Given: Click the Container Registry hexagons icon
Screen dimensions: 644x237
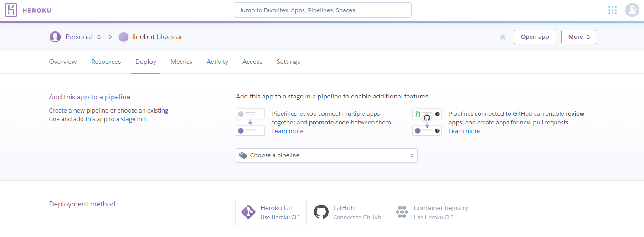Looking at the screenshot, I should tap(402, 212).
